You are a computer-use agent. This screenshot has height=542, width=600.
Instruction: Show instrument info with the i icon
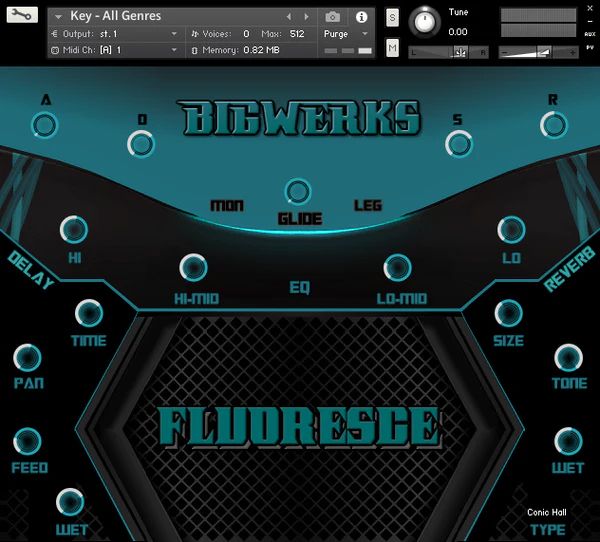pyautogui.click(x=361, y=17)
